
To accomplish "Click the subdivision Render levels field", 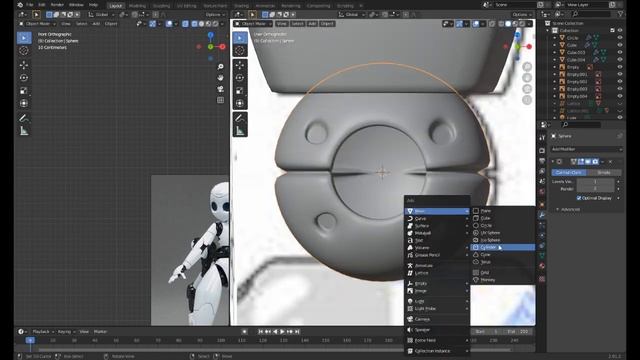I will [x=596, y=189].
